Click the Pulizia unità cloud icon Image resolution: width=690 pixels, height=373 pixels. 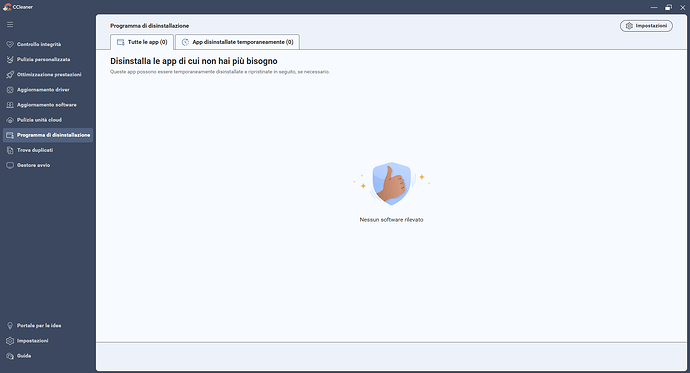click(10, 120)
